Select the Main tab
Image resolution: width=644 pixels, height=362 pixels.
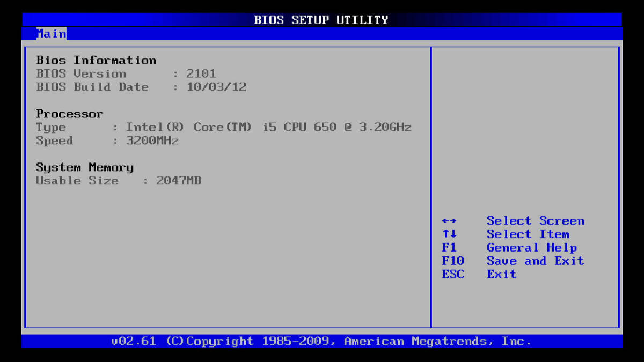52,34
